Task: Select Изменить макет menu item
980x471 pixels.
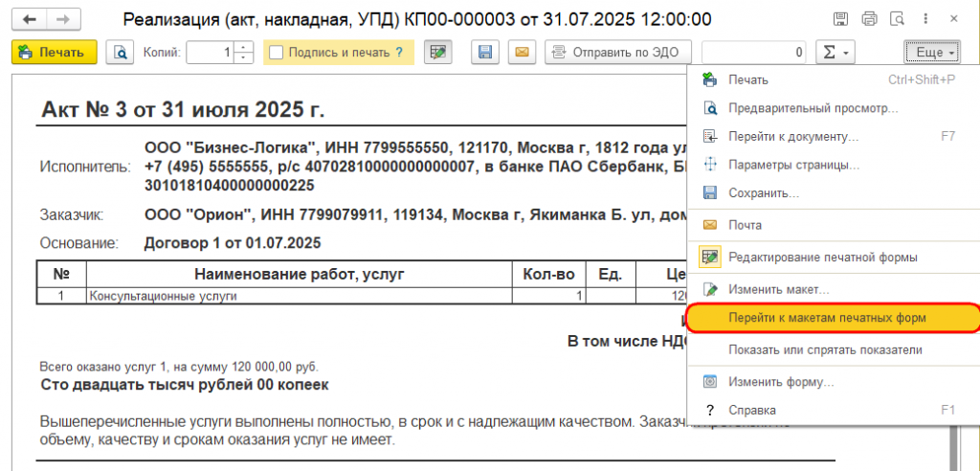Action: 833,290
